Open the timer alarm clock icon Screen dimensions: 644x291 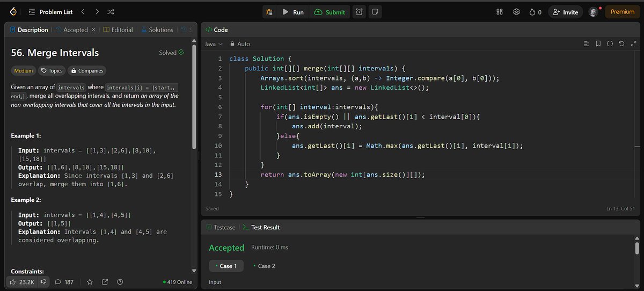coord(360,12)
